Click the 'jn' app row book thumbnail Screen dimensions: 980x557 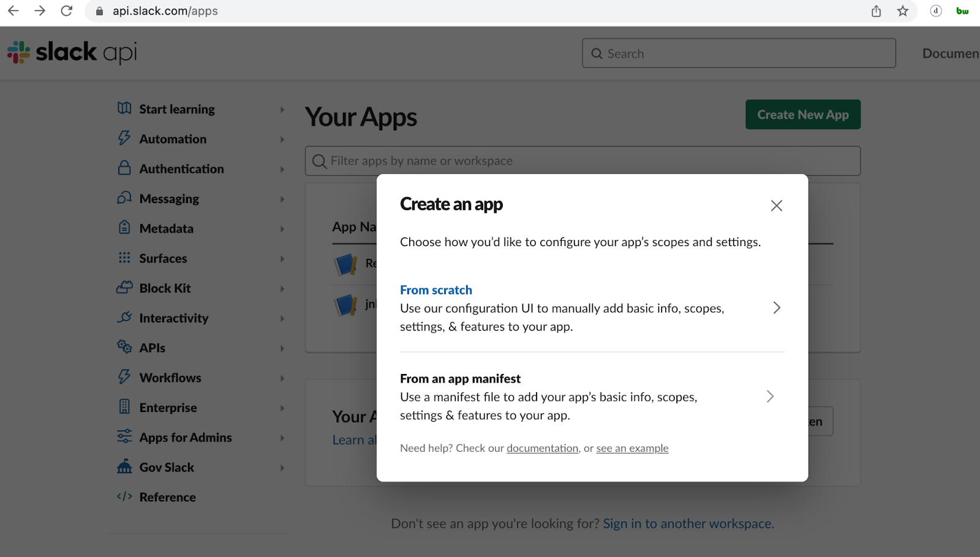pyautogui.click(x=345, y=304)
